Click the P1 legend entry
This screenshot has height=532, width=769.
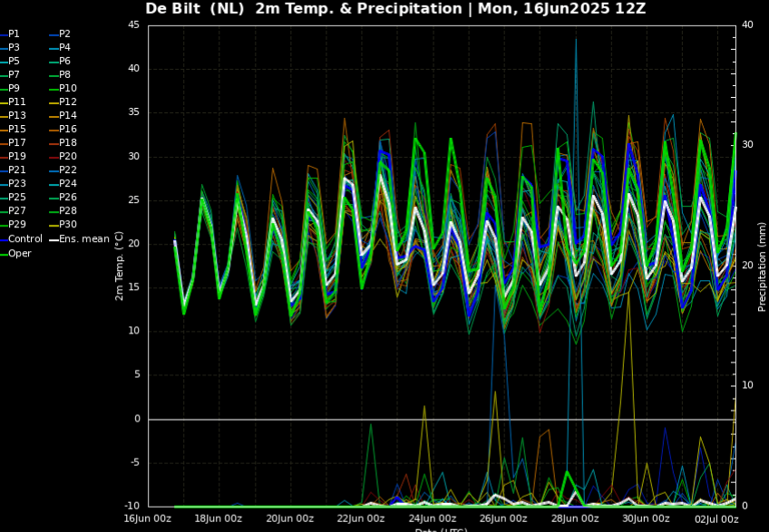(x=15, y=34)
